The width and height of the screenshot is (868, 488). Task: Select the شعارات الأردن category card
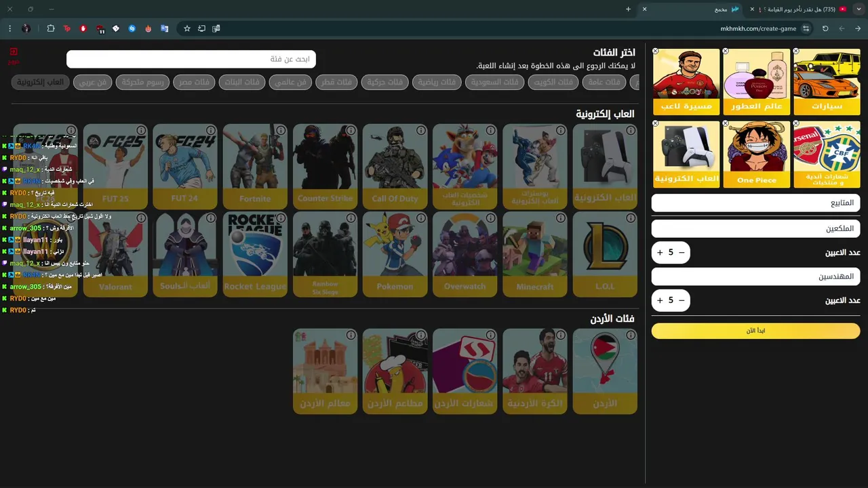tap(465, 371)
